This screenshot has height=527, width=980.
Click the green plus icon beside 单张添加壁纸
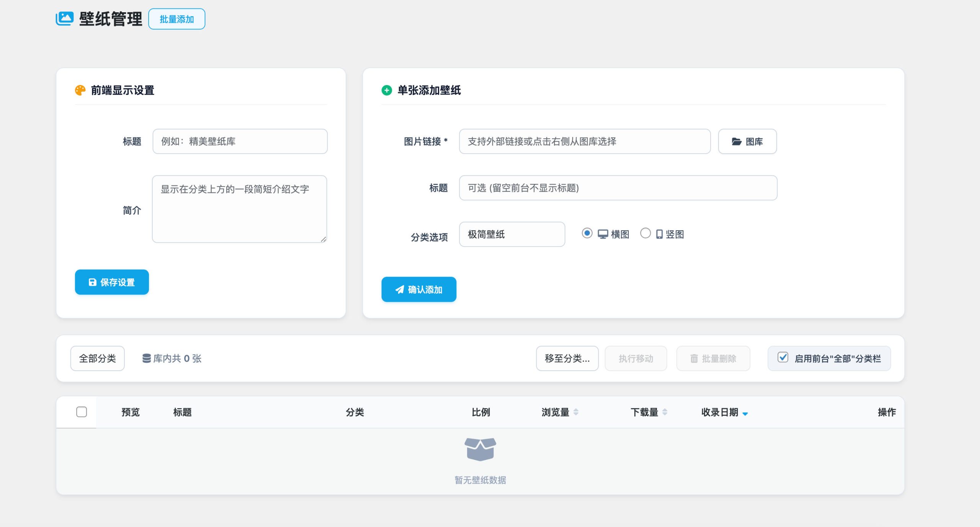pos(387,90)
